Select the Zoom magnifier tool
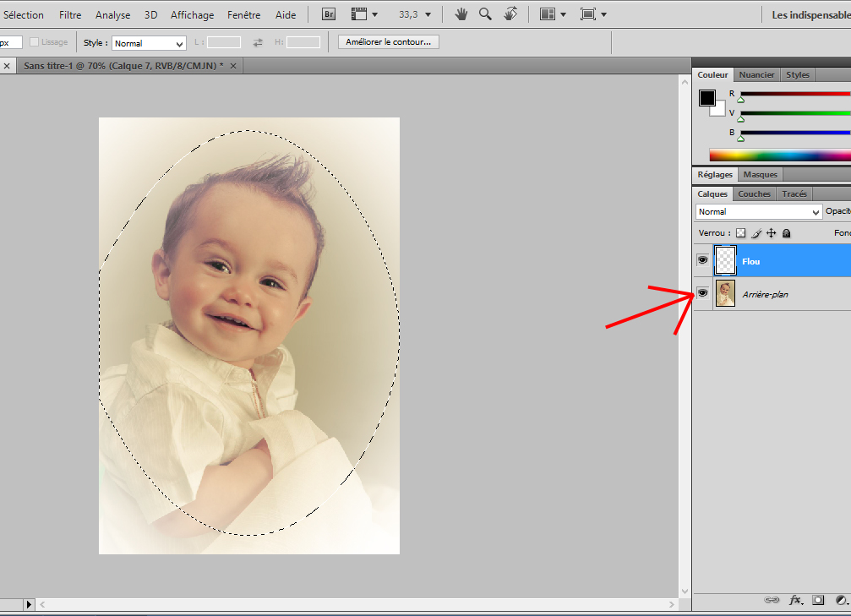This screenshot has height=616, width=851. [485, 14]
